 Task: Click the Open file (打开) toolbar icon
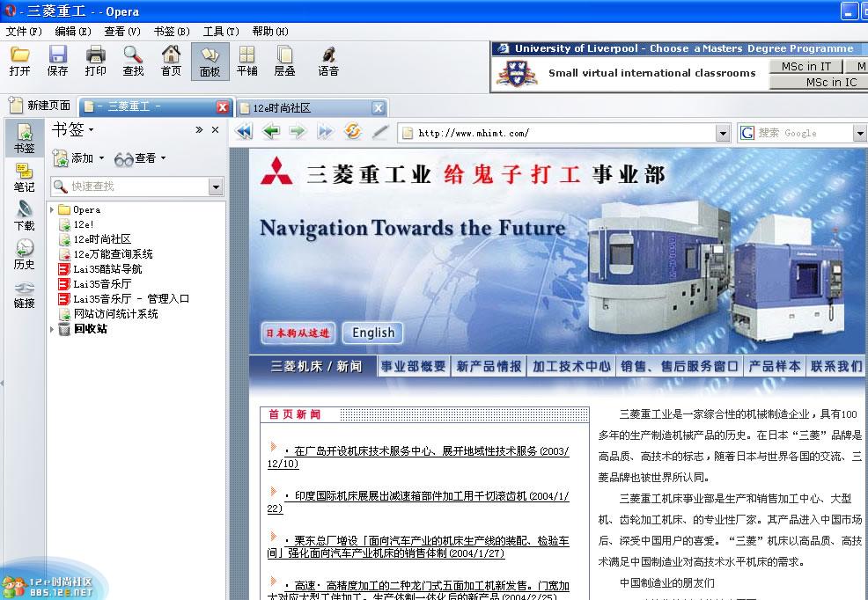pyautogui.click(x=20, y=62)
